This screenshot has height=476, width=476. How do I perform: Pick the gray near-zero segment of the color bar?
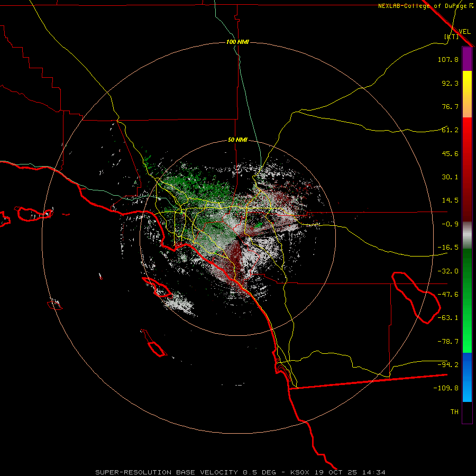tap(467, 235)
